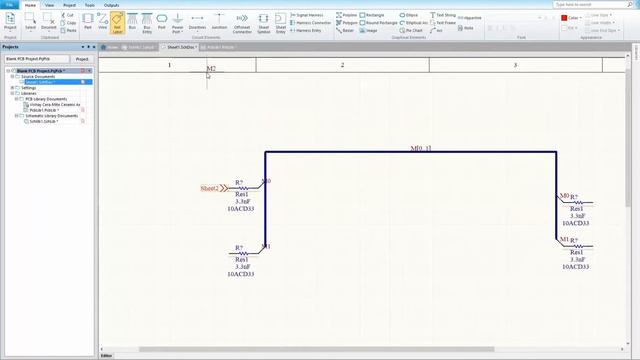This screenshot has height=360, width=640.
Task: Open the Deselect dropdown
Action: point(49,23)
